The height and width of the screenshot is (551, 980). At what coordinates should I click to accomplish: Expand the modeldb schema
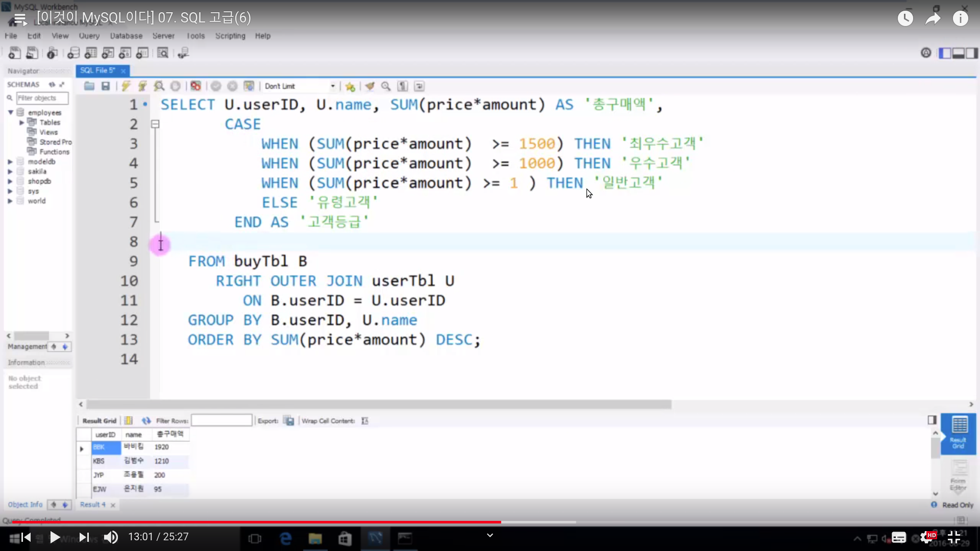pyautogui.click(x=10, y=162)
